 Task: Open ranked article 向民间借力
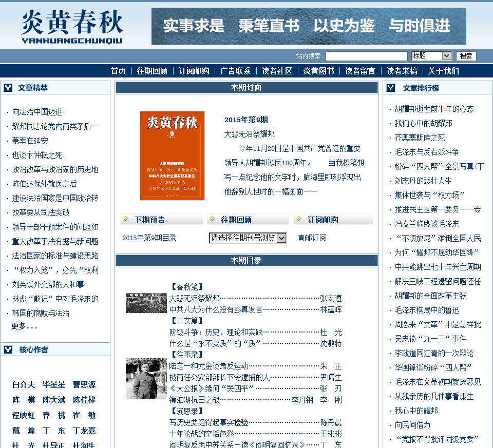coord(412,425)
